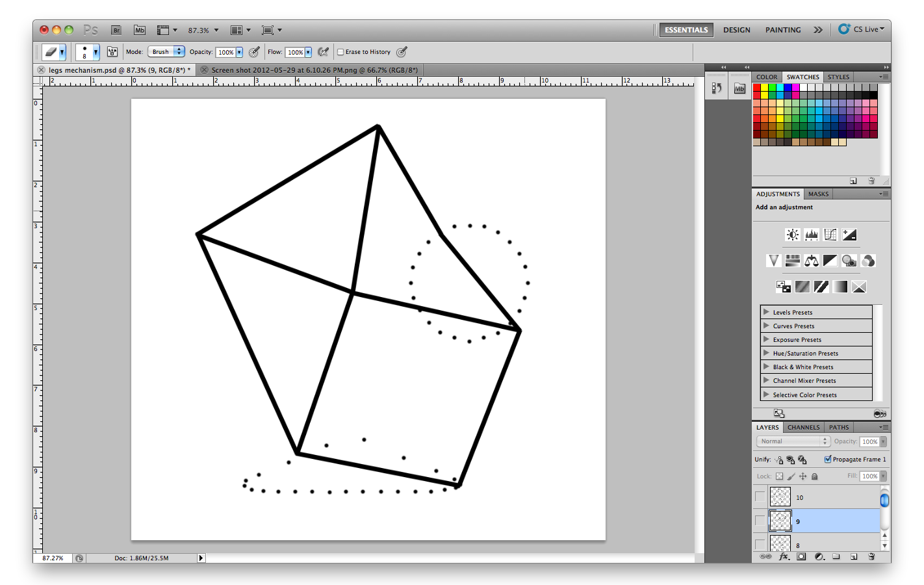Open the 87.3% zoom level dropdown
Screen dimensions: 924x585
tap(216, 30)
